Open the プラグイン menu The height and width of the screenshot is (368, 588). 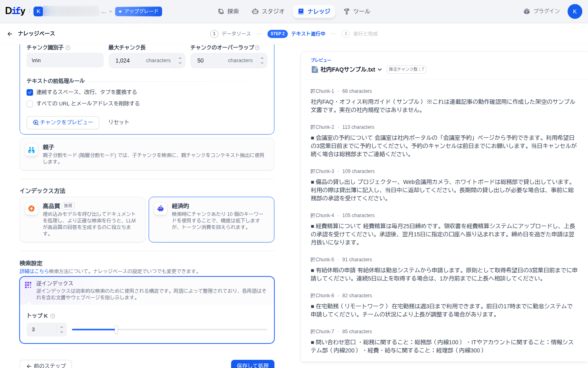541,11
